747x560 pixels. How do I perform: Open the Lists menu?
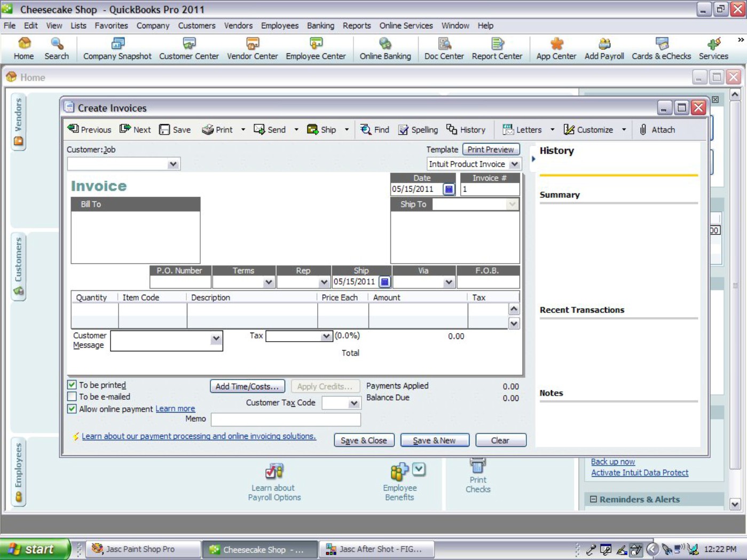[78, 26]
